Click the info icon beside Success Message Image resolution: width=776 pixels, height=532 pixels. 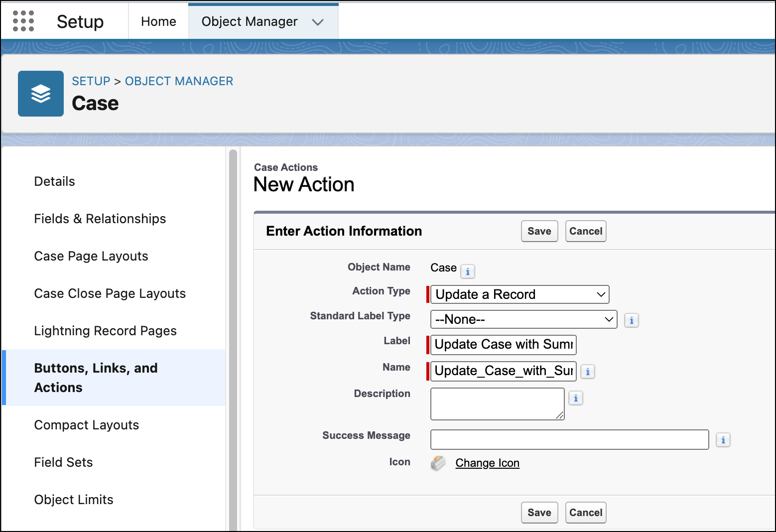pyautogui.click(x=723, y=439)
